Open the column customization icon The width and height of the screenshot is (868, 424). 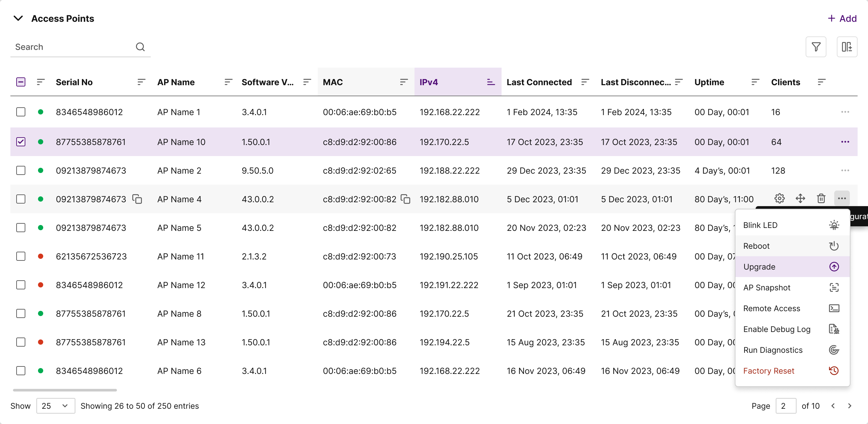point(847,47)
